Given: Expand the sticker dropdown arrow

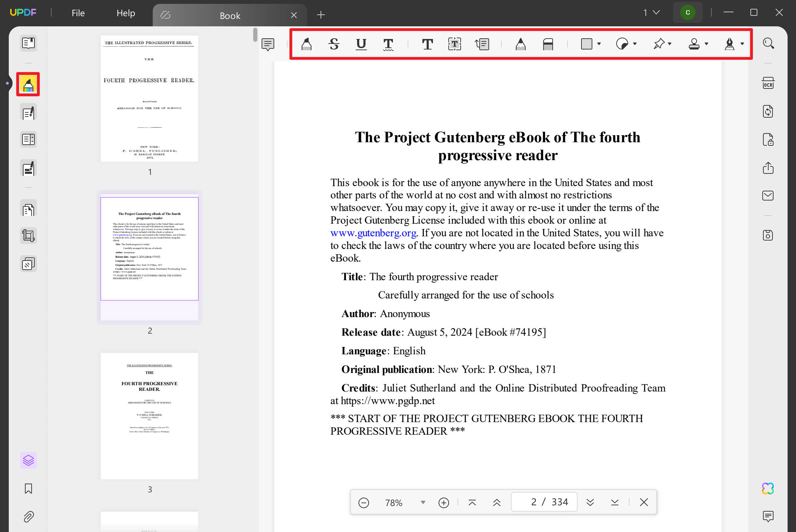Looking at the screenshot, I should tap(635, 44).
